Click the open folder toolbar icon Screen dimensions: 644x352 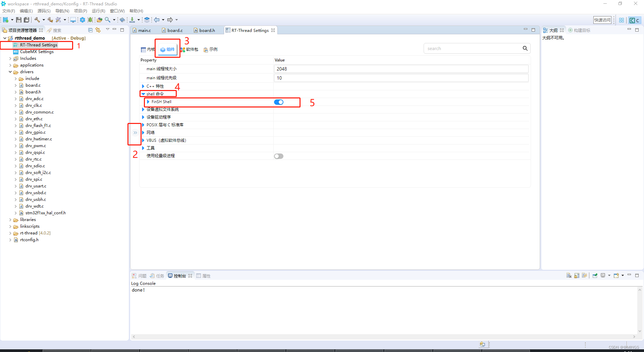click(99, 20)
